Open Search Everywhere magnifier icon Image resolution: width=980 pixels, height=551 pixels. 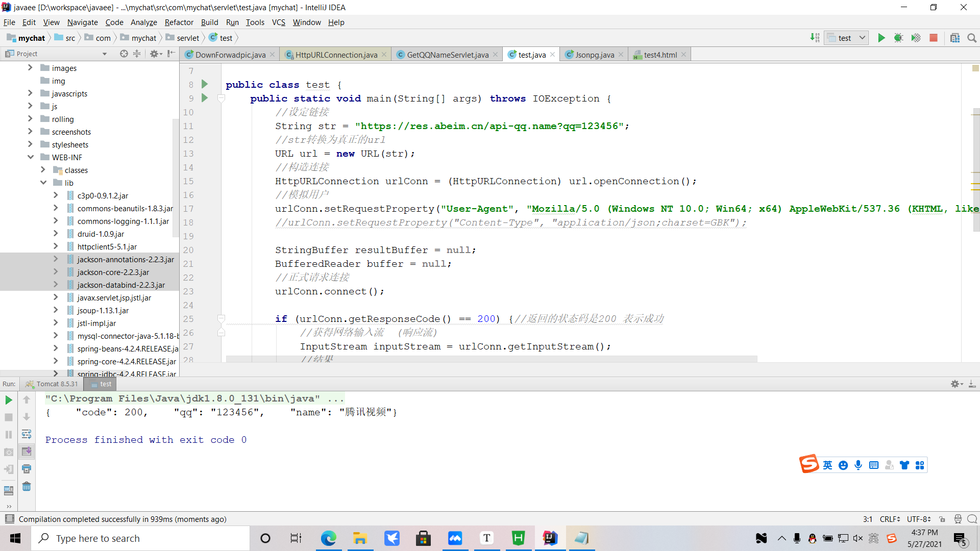coord(972,38)
